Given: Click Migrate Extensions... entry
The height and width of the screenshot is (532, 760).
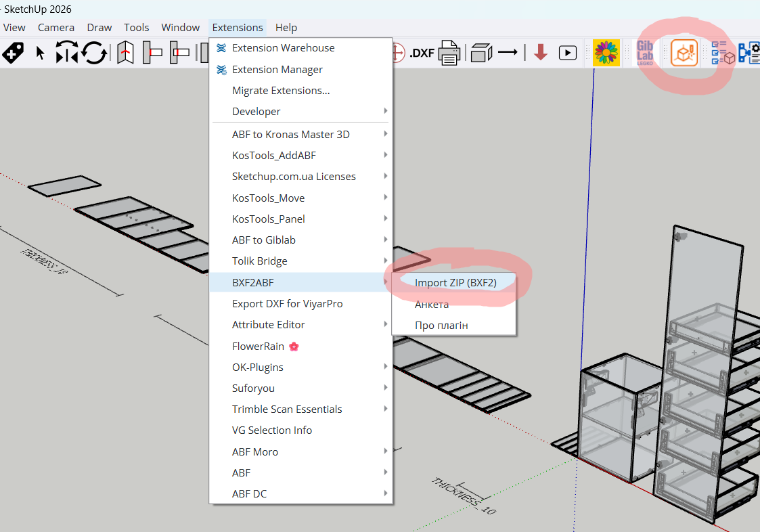Looking at the screenshot, I should pyautogui.click(x=281, y=91).
